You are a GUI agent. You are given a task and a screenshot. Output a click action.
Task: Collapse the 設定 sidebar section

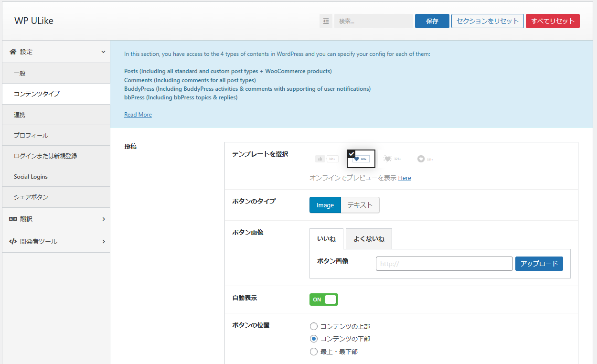point(103,51)
